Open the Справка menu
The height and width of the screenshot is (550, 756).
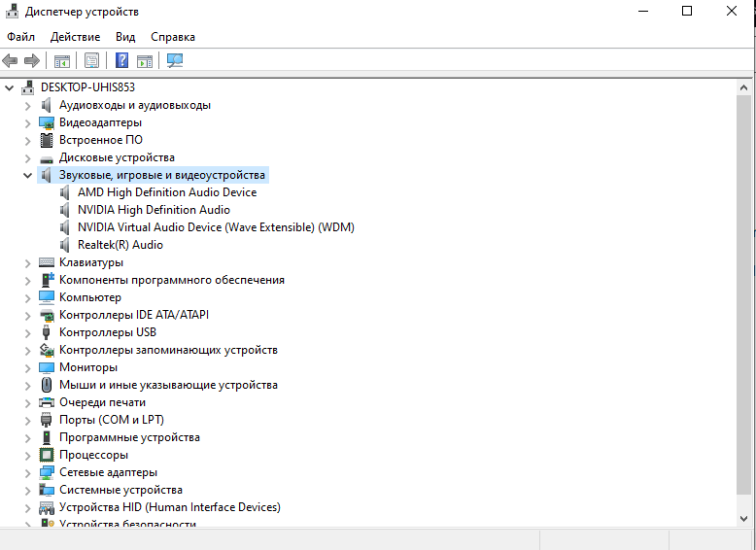pyautogui.click(x=173, y=37)
